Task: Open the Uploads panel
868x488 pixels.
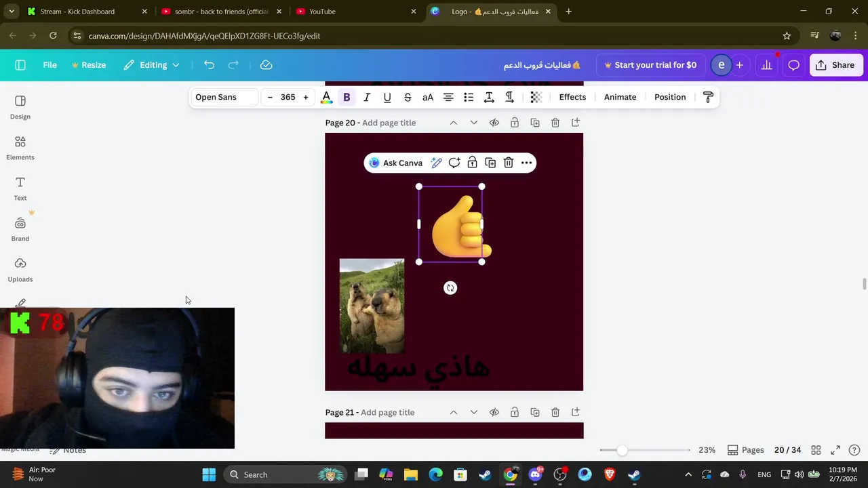Action: coord(20,270)
